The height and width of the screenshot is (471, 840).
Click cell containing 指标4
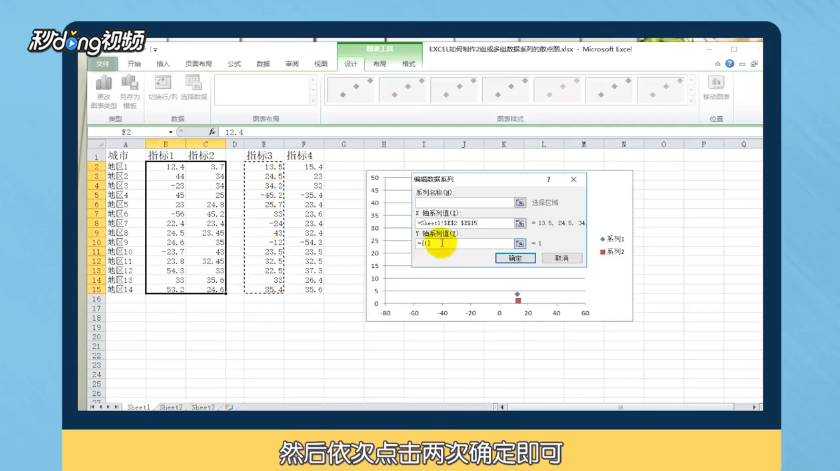304,155
